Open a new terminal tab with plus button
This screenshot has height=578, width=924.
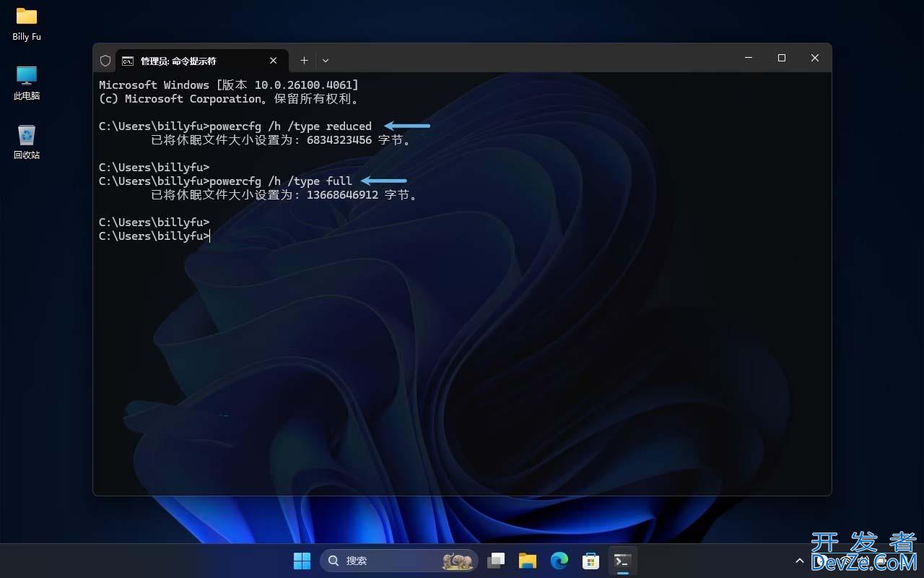coord(304,61)
